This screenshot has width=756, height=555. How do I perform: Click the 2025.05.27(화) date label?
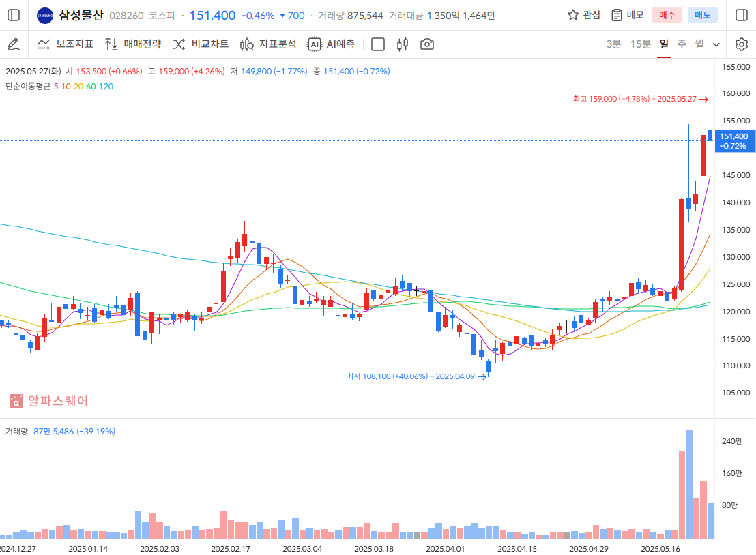coord(33,72)
